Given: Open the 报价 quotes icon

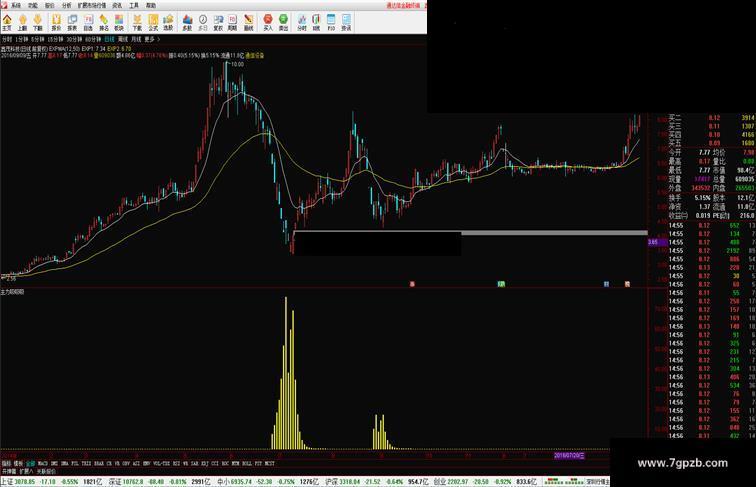Looking at the screenshot, I should pyautogui.click(x=56, y=22).
